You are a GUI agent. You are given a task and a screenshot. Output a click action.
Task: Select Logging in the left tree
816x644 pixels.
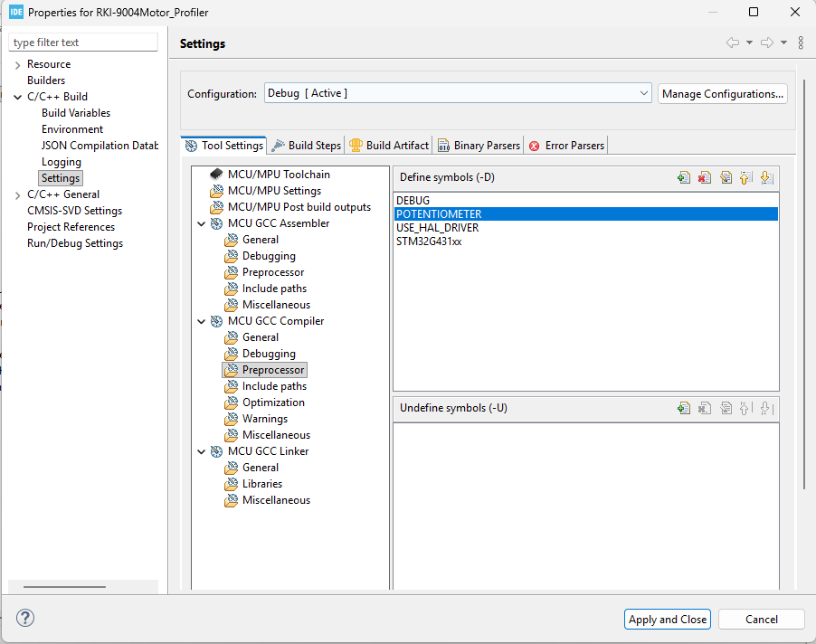tap(62, 162)
